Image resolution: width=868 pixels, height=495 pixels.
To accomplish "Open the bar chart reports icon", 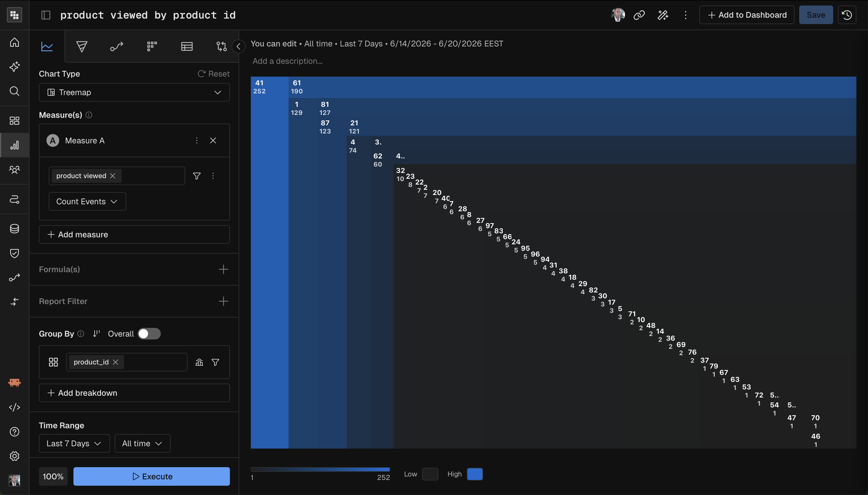I will [x=14, y=145].
